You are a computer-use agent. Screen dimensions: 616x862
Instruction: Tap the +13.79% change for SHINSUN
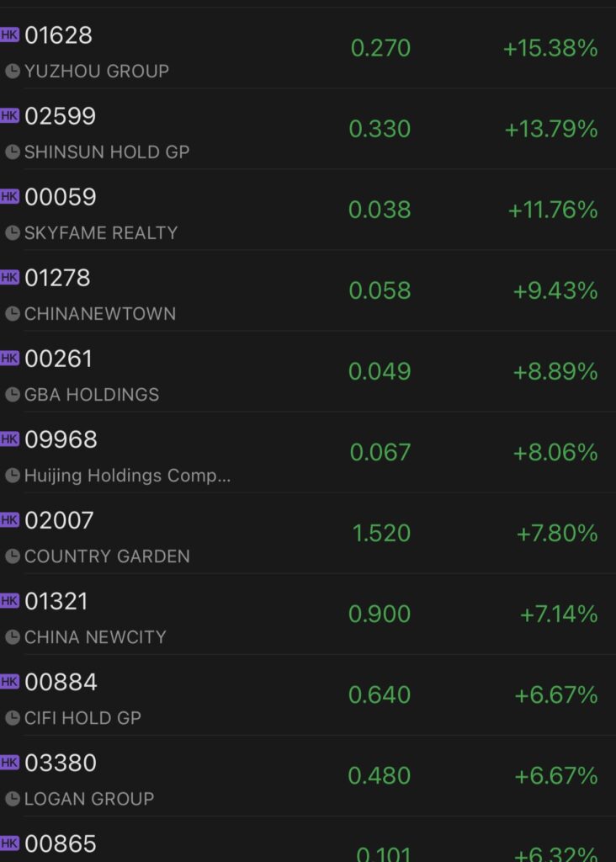(551, 129)
